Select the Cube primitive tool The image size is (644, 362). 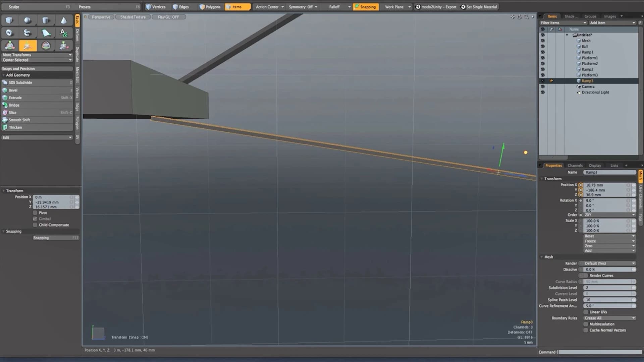tap(9, 20)
